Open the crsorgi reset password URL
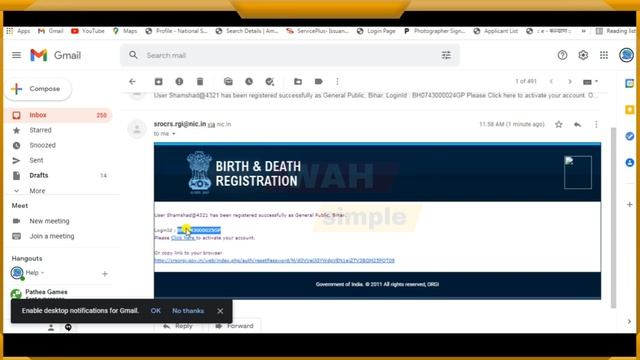Image resolution: width=640 pixels, height=360 pixels. click(274, 260)
